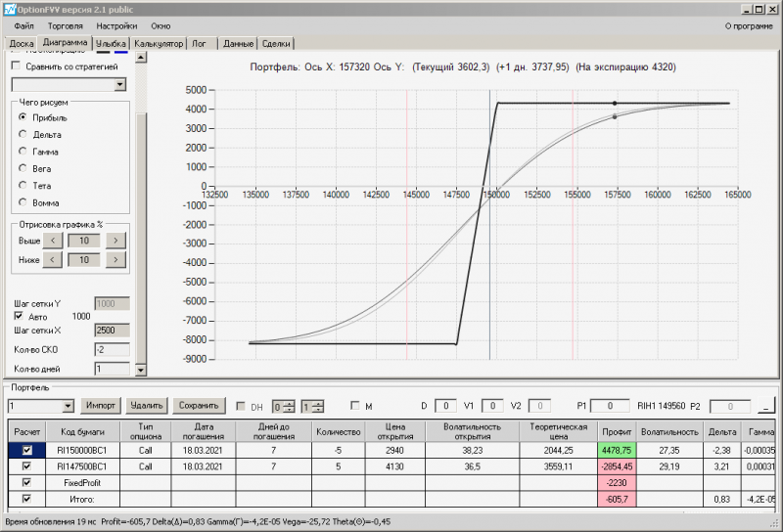Click the Сохранить button
783x532 pixels.
[198, 406]
